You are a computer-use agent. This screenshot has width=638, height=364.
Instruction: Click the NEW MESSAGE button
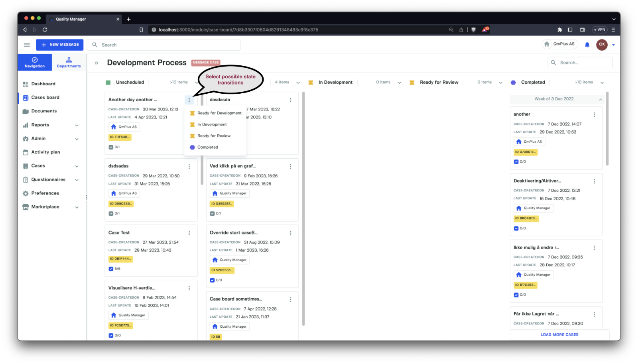(x=60, y=45)
